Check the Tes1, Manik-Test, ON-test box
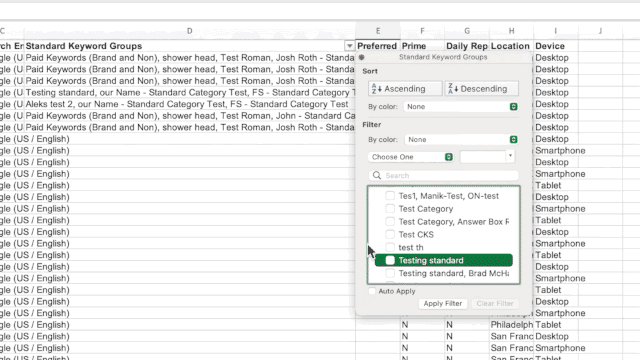640x360 pixels. point(390,196)
